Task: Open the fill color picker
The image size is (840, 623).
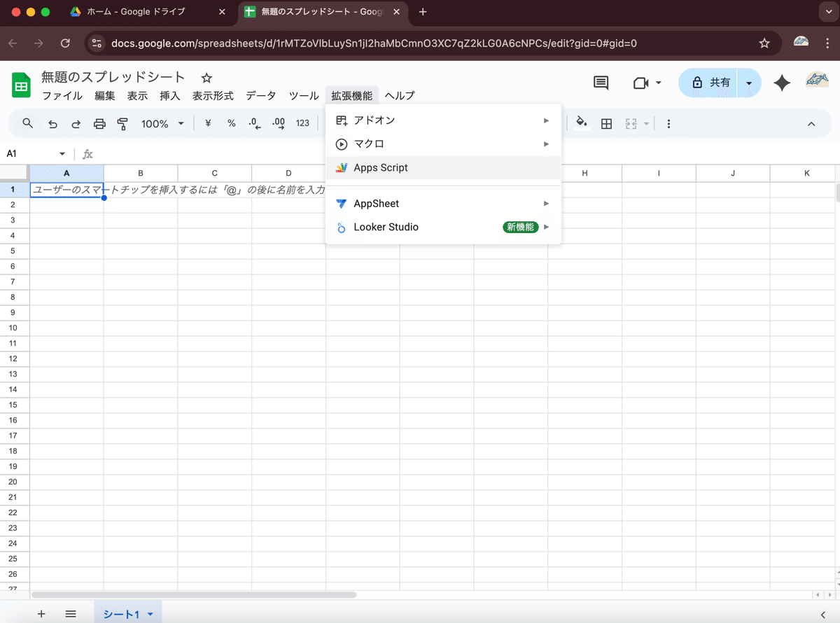Action: point(581,123)
